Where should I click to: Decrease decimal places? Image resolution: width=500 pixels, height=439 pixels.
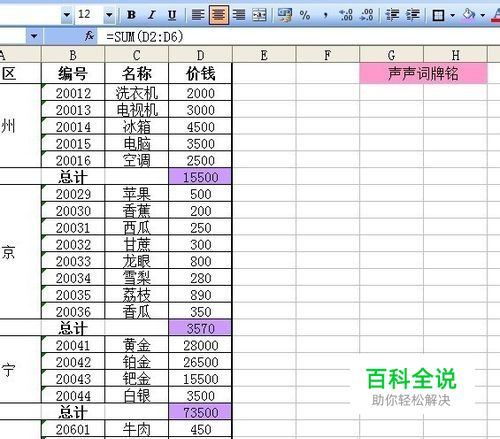coord(366,15)
